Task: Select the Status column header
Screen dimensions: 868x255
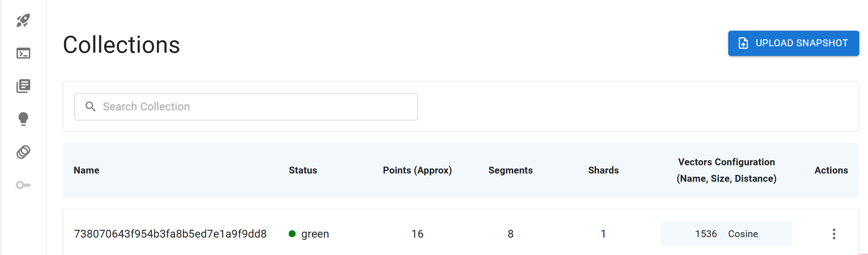Action: coord(303,170)
